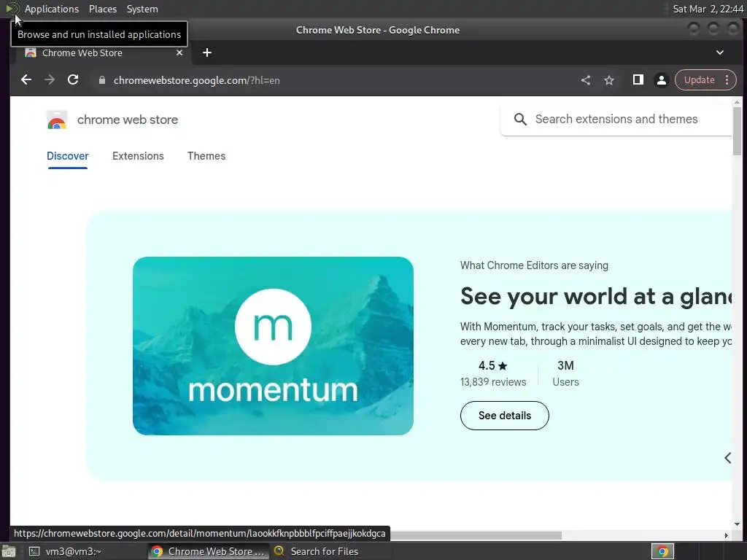Bookmark this tab with the star icon
747x560 pixels.
pyautogui.click(x=609, y=80)
